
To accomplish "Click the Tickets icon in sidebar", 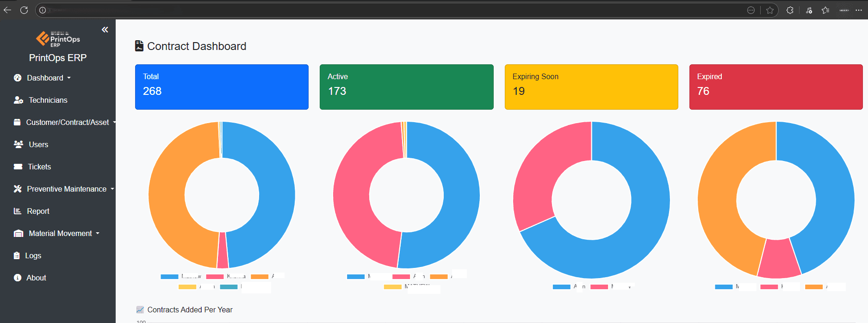I will pyautogui.click(x=18, y=167).
